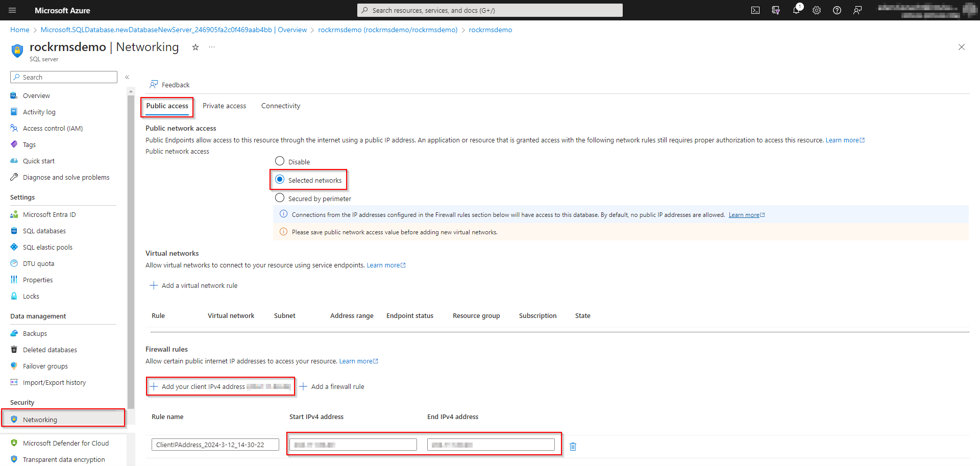The width and height of the screenshot is (980, 466).
Task: Switch to the Private access tab
Action: coord(224,106)
